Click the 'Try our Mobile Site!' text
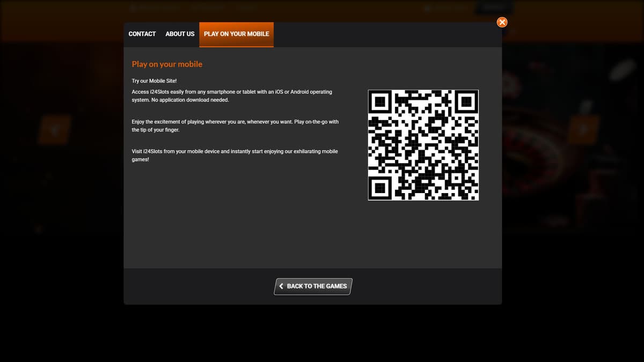Viewport: 644px width, 362px height. click(x=154, y=81)
